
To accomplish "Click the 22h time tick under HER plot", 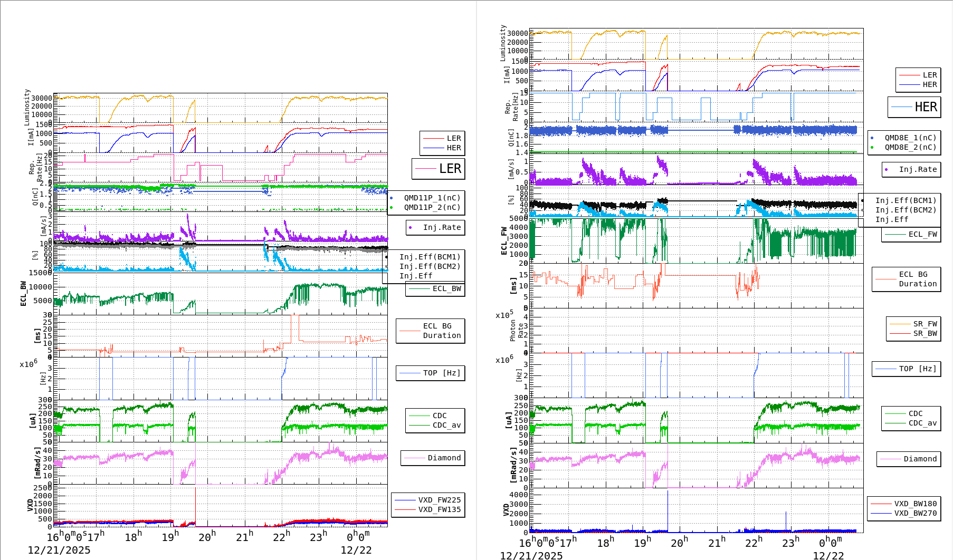I will pyautogui.click(x=754, y=542).
